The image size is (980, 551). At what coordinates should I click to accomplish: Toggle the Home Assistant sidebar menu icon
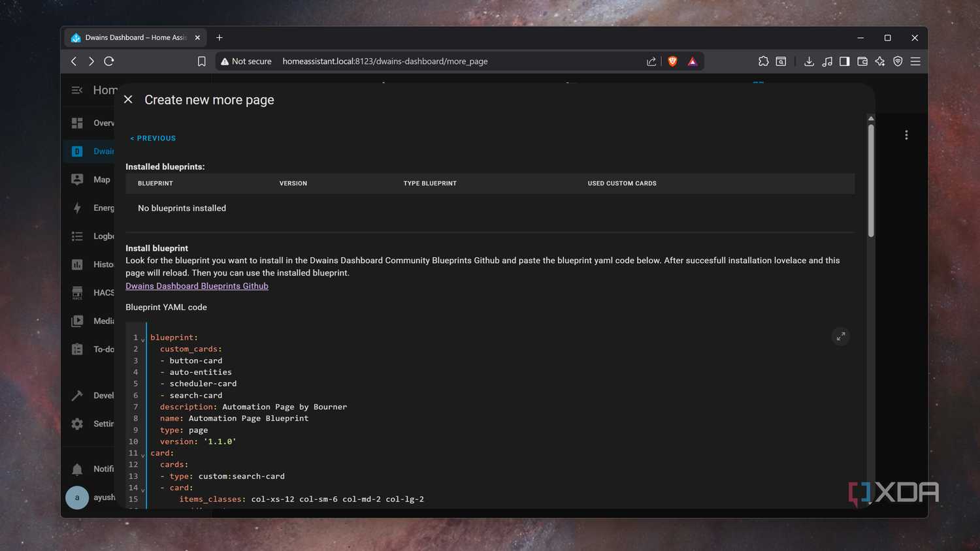tap(77, 90)
